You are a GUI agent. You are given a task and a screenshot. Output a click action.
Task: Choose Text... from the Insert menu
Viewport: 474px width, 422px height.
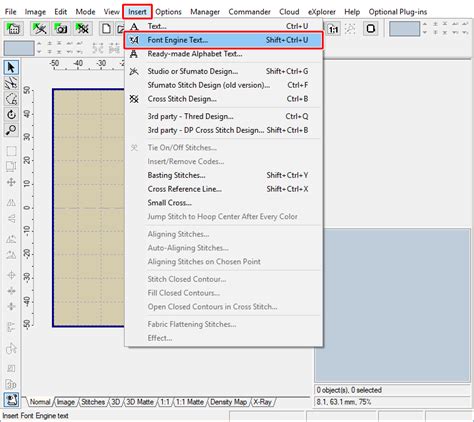223,26
